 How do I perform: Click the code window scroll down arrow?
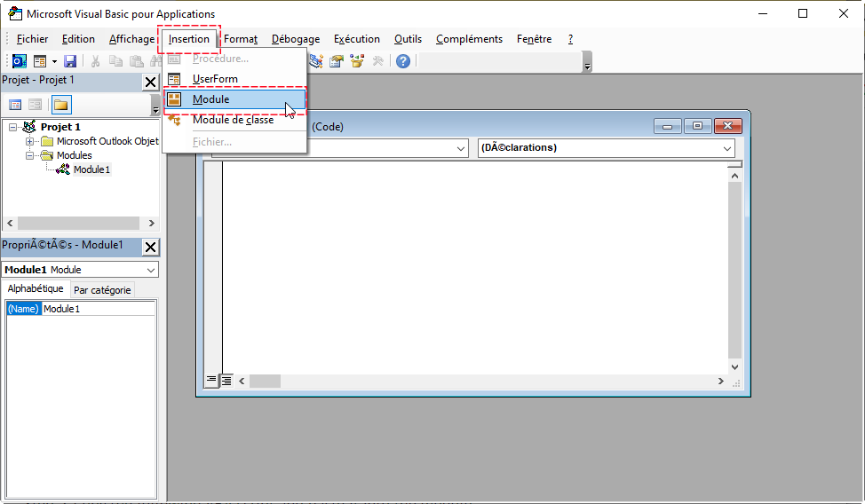point(734,367)
